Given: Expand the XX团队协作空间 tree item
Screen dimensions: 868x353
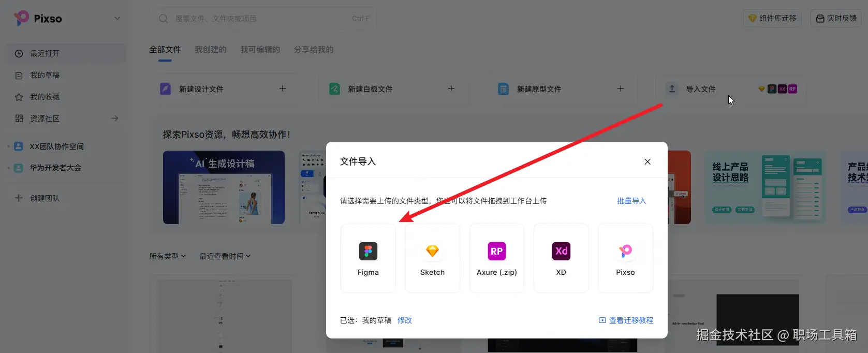Looking at the screenshot, I should point(9,146).
